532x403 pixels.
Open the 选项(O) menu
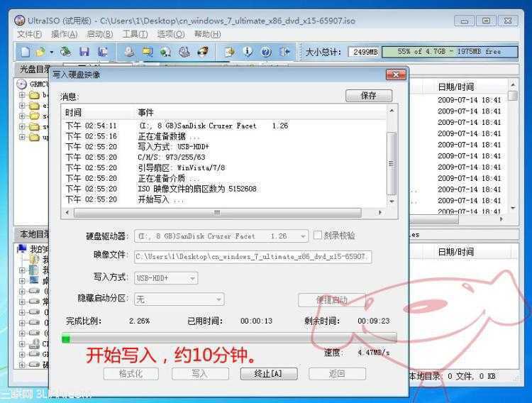pyautogui.click(x=171, y=34)
